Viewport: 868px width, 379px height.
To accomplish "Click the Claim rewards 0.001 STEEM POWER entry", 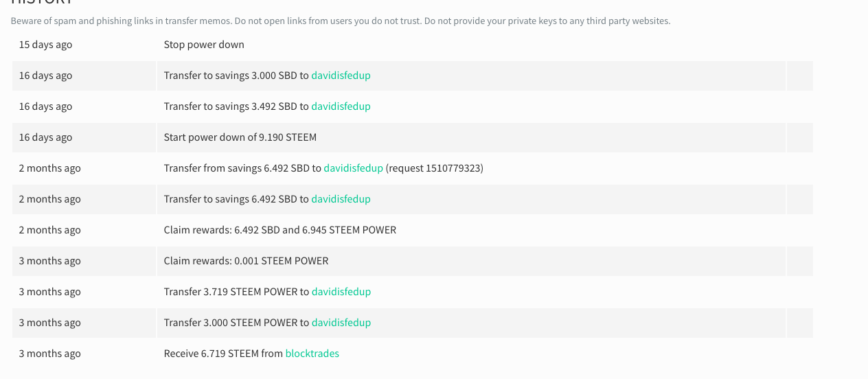I will (246, 261).
